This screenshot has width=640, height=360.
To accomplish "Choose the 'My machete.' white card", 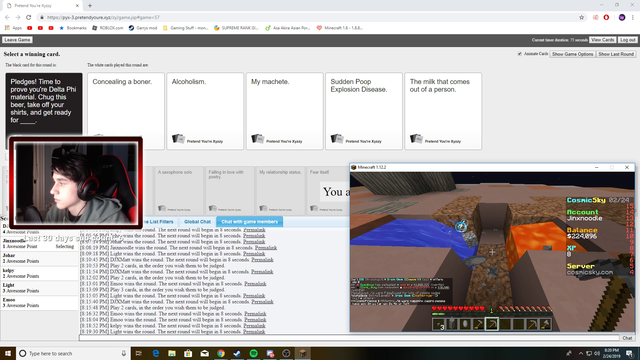I will [284, 111].
